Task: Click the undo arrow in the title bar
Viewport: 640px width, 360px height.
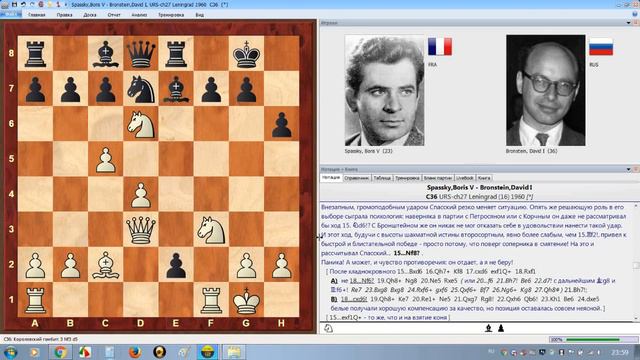Action: click(x=24, y=4)
